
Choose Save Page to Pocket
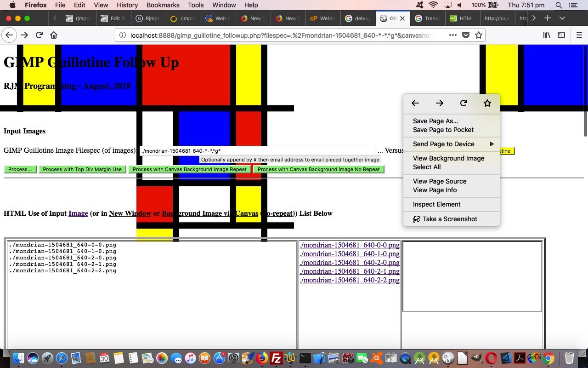[x=451, y=130]
